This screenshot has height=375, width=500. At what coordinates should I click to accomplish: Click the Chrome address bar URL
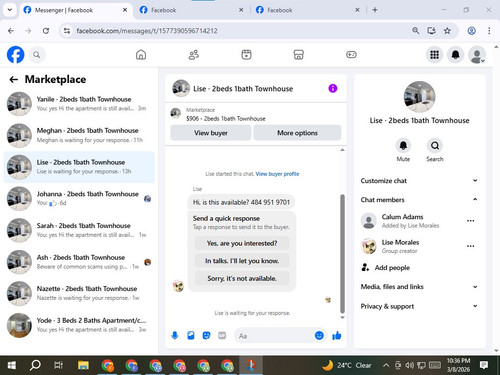click(147, 31)
